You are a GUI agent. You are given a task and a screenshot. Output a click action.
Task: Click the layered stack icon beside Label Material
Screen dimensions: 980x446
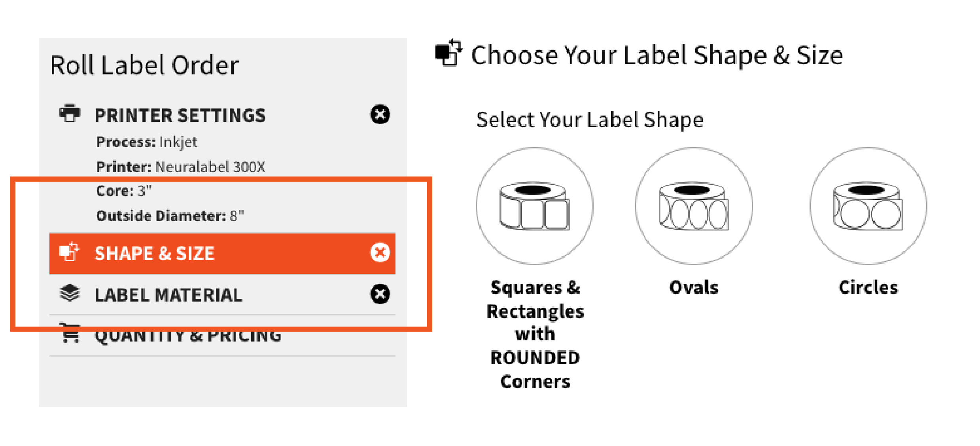[x=70, y=294]
